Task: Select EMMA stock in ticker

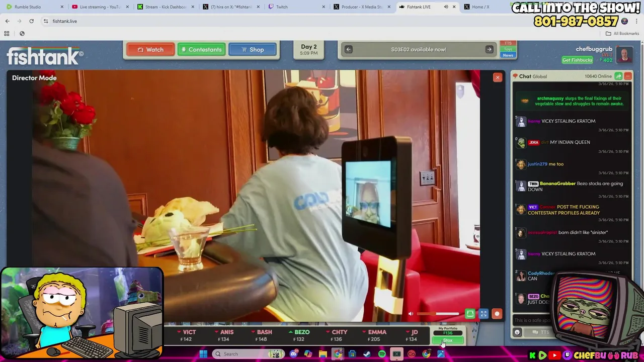Action: (374, 335)
